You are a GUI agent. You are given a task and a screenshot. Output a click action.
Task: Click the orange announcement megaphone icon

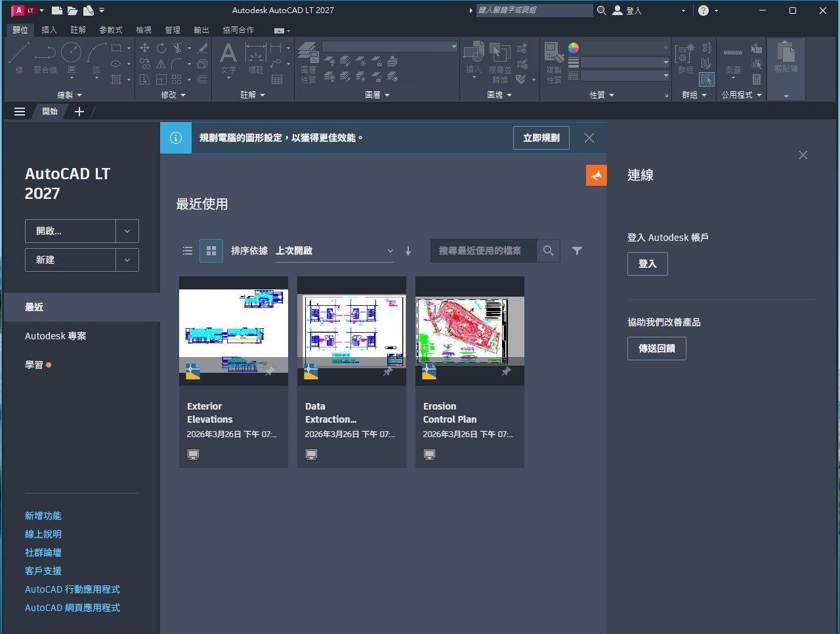pyautogui.click(x=596, y=175)
